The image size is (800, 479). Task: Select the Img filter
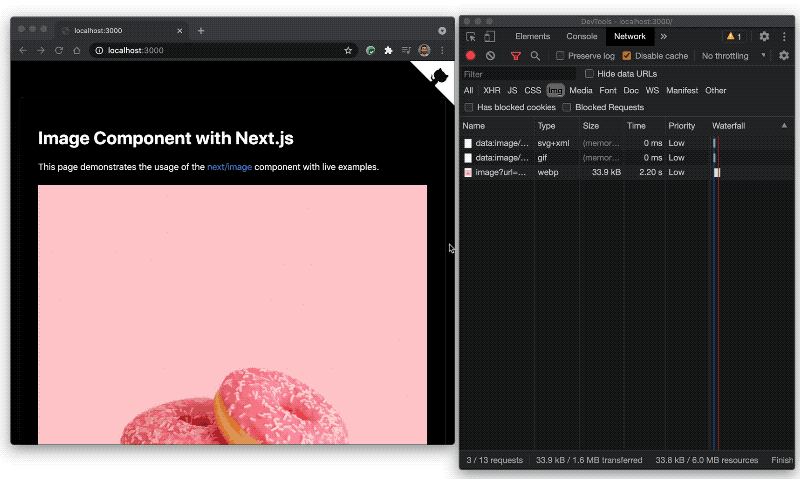(x=555, y=91)
